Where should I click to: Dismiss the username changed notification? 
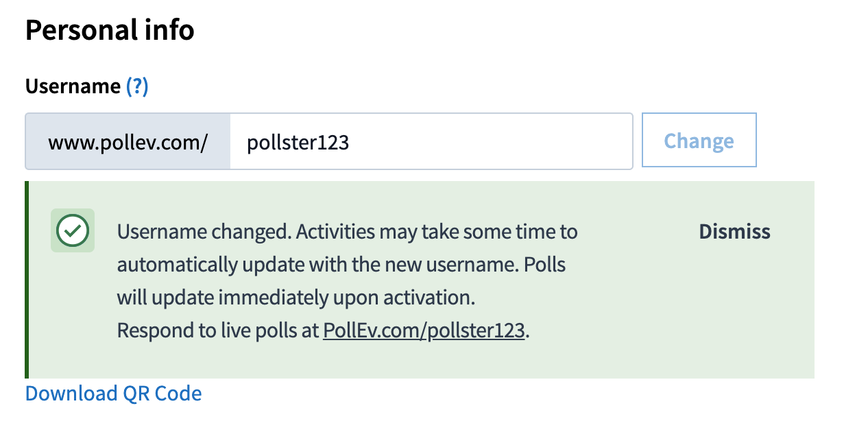734,232
